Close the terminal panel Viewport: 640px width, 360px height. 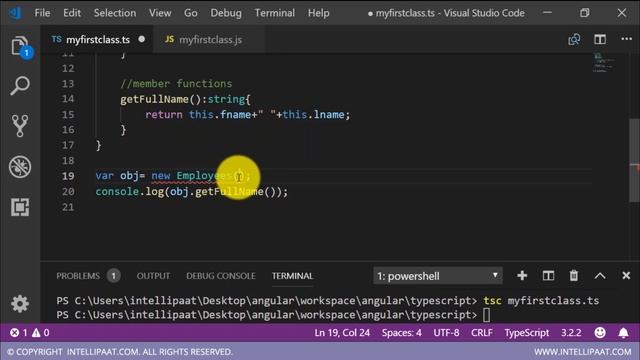(626, 276)
